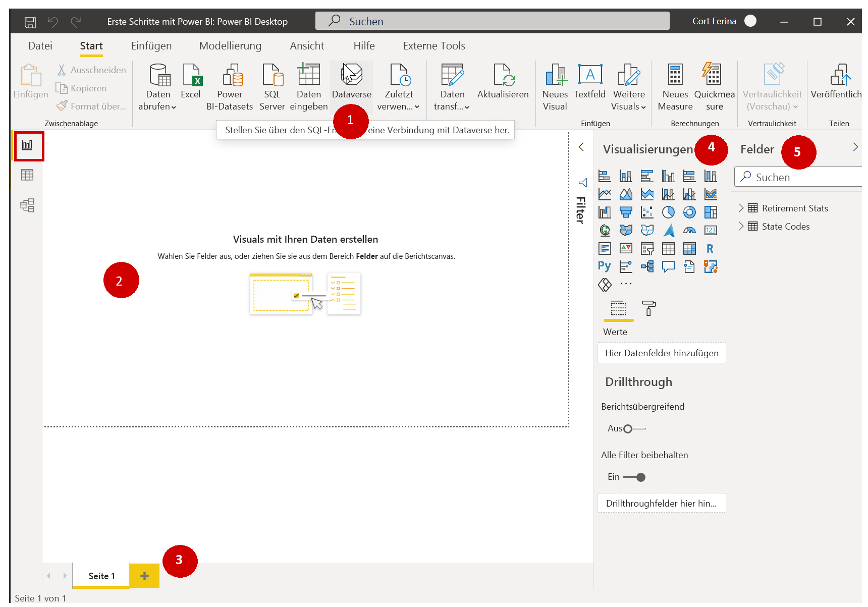Select the treemap visual
The image size is (868, 607).
(x=711, y=212)
